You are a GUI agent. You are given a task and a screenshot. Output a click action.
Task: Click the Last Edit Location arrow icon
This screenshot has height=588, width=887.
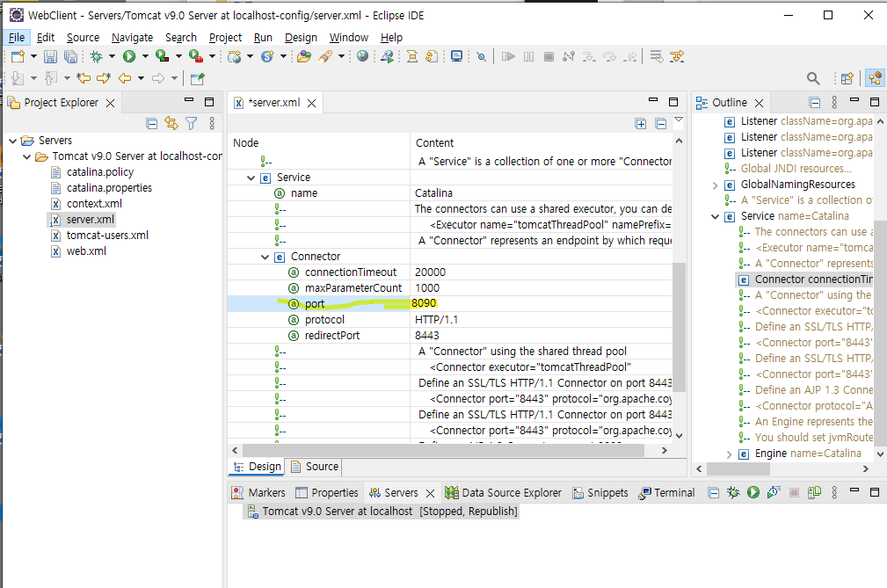coord(84,78)
